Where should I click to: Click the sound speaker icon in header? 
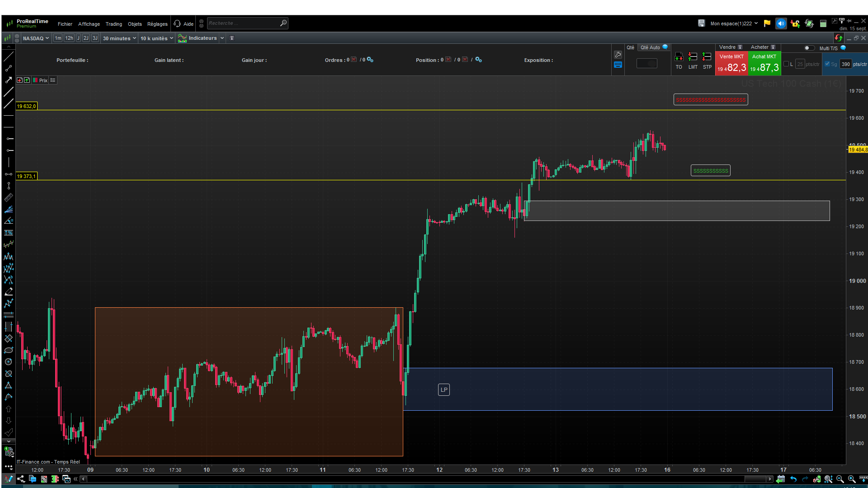coord(781,23)
